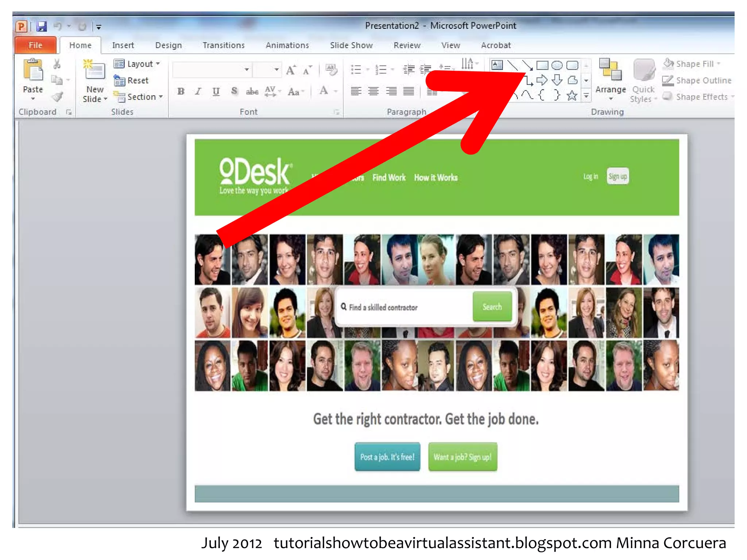Screen dimensions: 747x560
Task: Select the oval shape tool
Action: pos(557,66)
